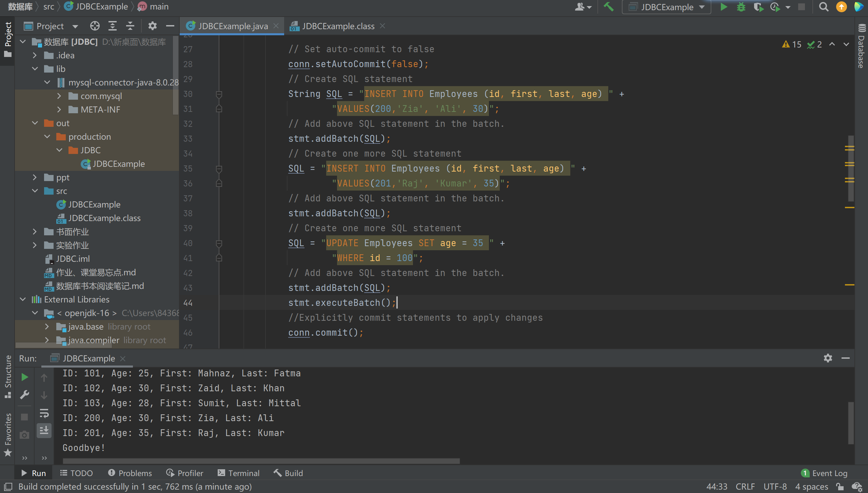
Task: Open Search Everywhere magnifier icon
Action: [x=823, y=7]
